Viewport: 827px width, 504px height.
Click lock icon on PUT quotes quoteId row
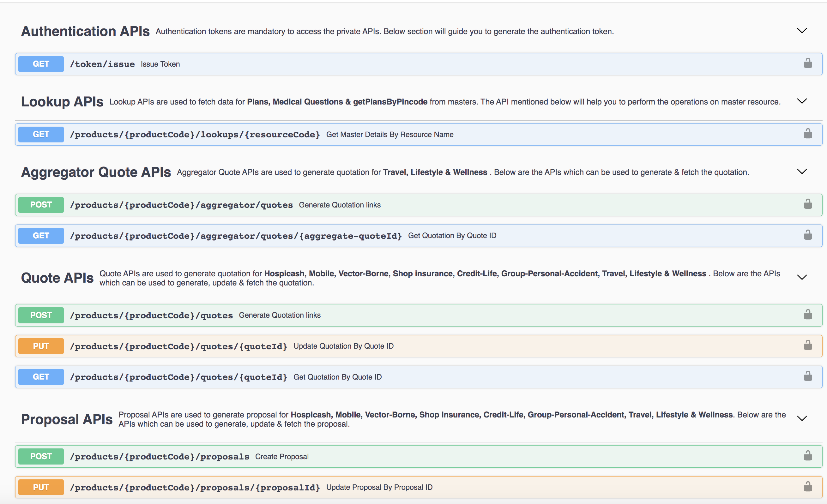pos(807,345)
